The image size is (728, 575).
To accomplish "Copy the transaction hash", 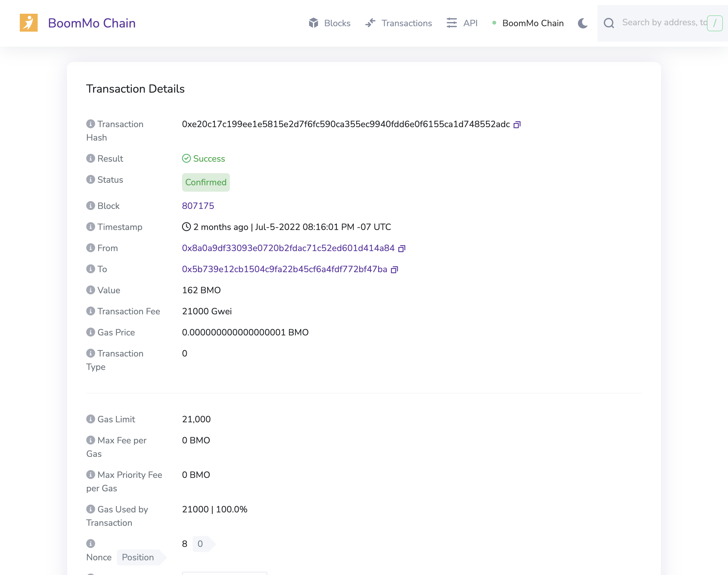I will [x=517, y=125].
